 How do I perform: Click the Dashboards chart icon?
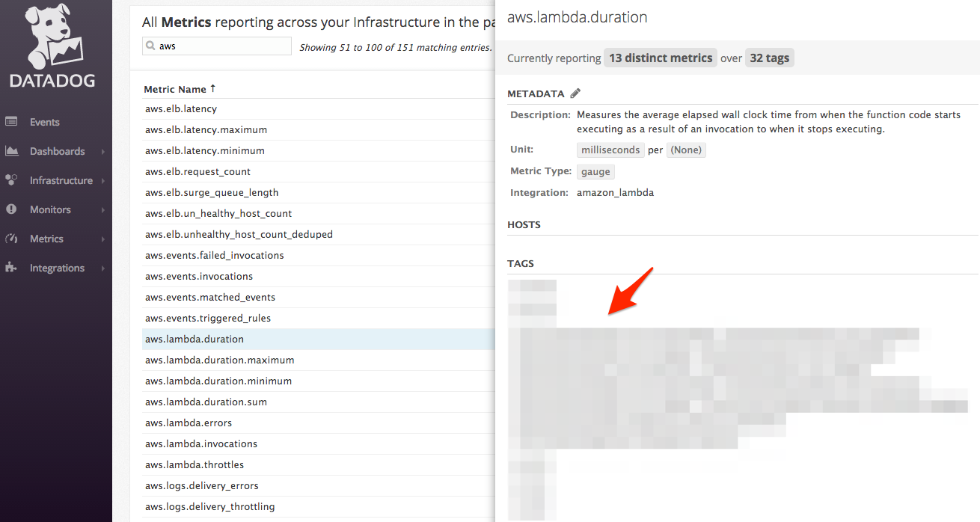pos(11,151)
